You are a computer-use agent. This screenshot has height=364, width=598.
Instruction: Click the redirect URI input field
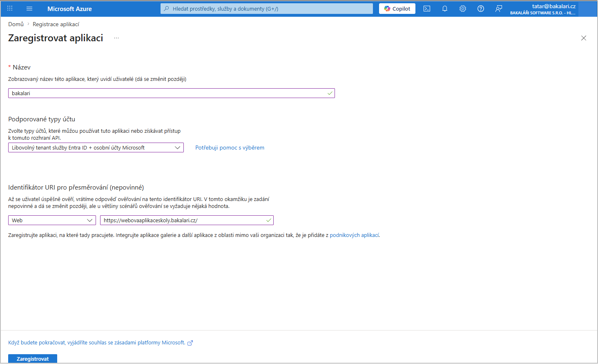click(187, 220)
